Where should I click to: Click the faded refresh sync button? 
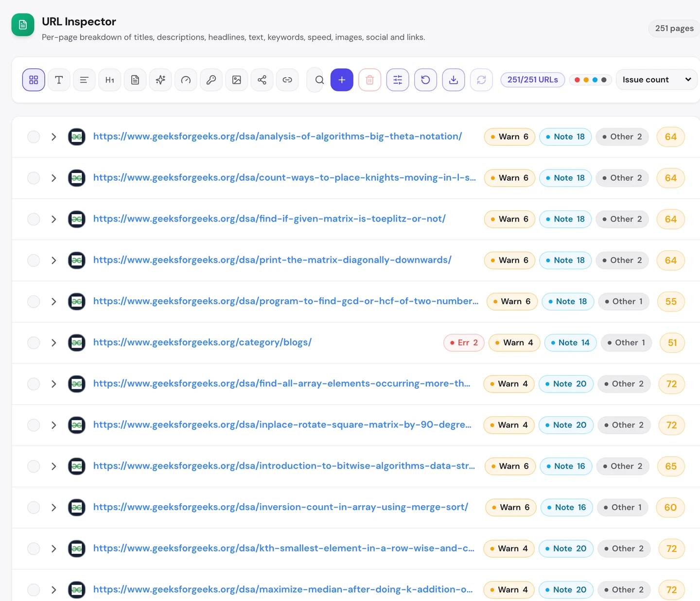[481, 80]
